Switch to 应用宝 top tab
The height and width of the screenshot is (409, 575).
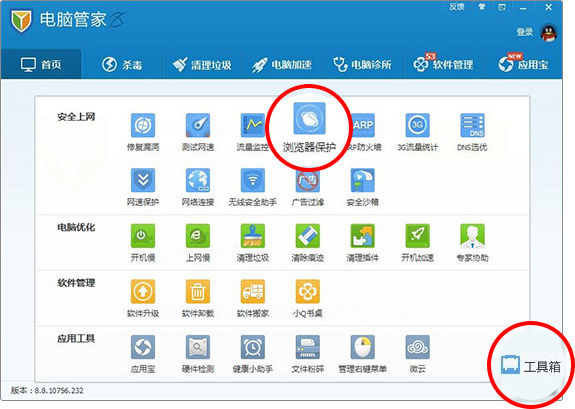point(523,64)
